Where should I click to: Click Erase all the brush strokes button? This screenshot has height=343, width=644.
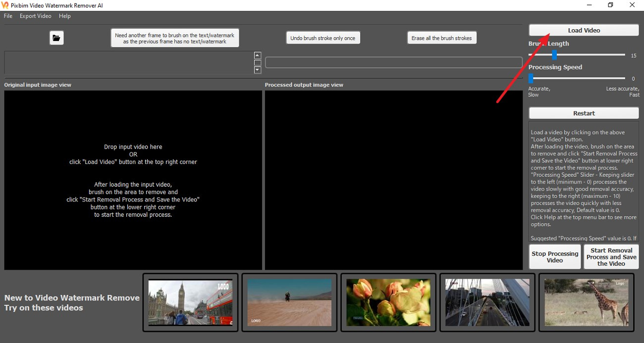(x=442, y=38)
